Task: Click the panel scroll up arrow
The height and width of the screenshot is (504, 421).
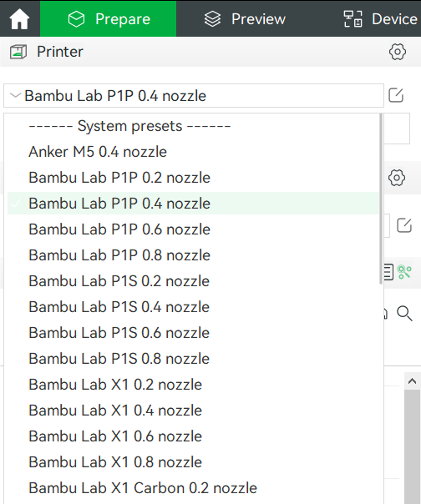Action: click(413, 381)
